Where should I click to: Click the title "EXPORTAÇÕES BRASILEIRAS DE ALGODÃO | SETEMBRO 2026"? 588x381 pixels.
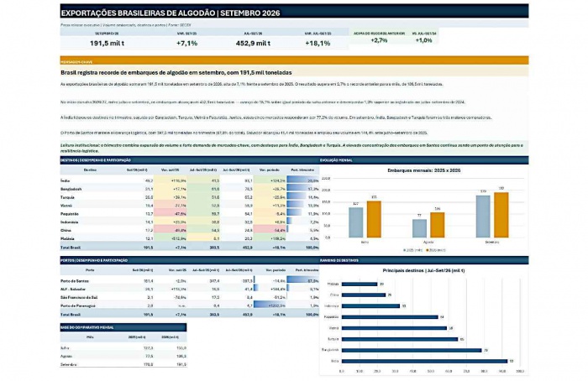click(171, 13)
